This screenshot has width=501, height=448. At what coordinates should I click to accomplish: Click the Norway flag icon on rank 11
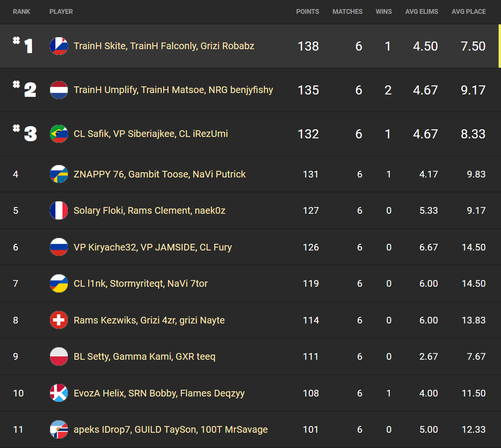[59, 429]
